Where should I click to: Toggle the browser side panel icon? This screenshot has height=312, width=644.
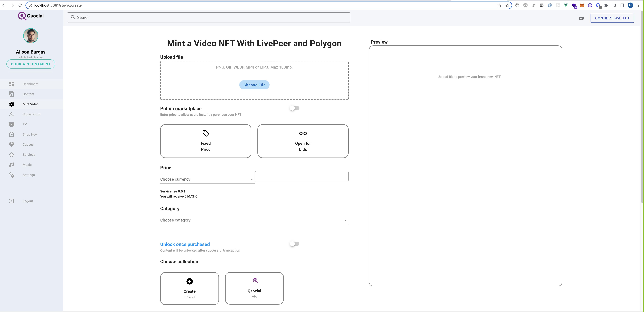(x=622, y=5)
